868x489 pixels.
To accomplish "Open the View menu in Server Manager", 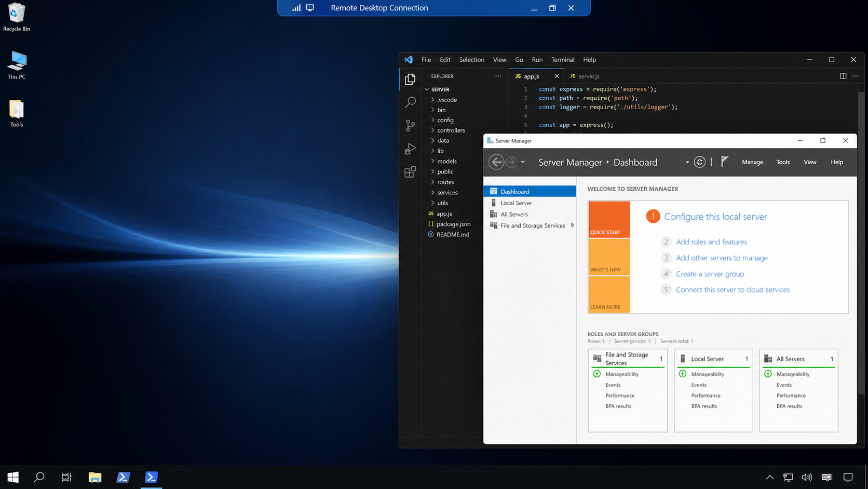I will coord(810,162).
